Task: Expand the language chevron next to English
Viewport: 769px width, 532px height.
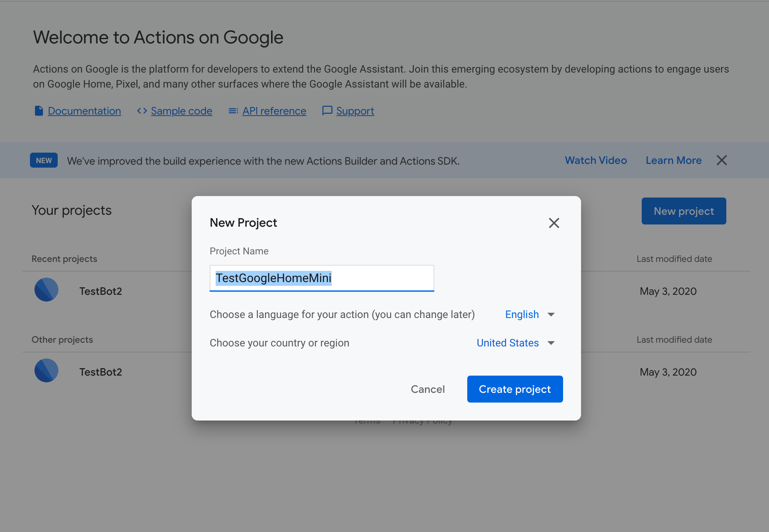Action: tap(551, 315)
